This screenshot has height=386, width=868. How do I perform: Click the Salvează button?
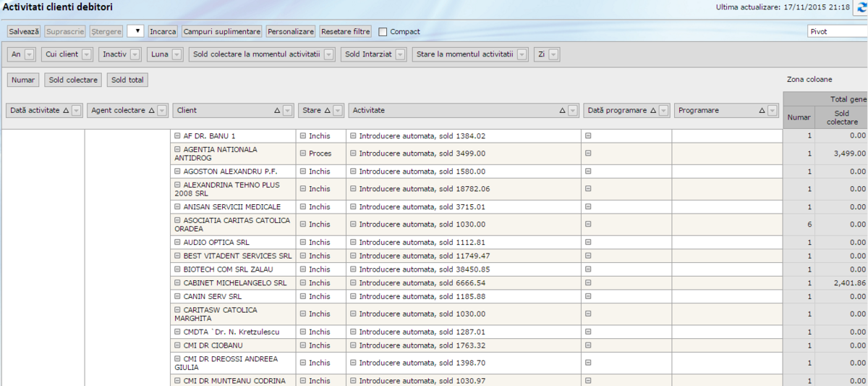coord(24,32)
